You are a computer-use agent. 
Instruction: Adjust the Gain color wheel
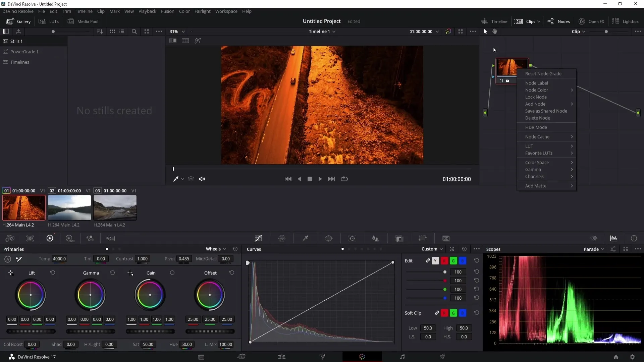coord(150,295)
